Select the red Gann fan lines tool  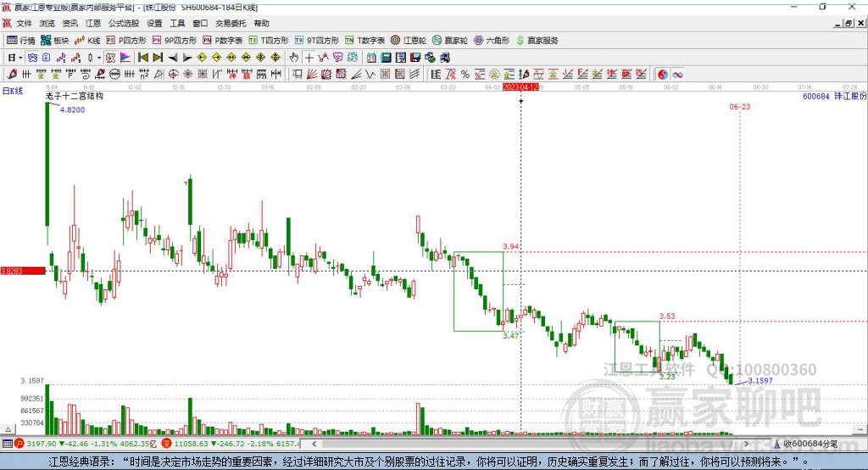point(312,75)
